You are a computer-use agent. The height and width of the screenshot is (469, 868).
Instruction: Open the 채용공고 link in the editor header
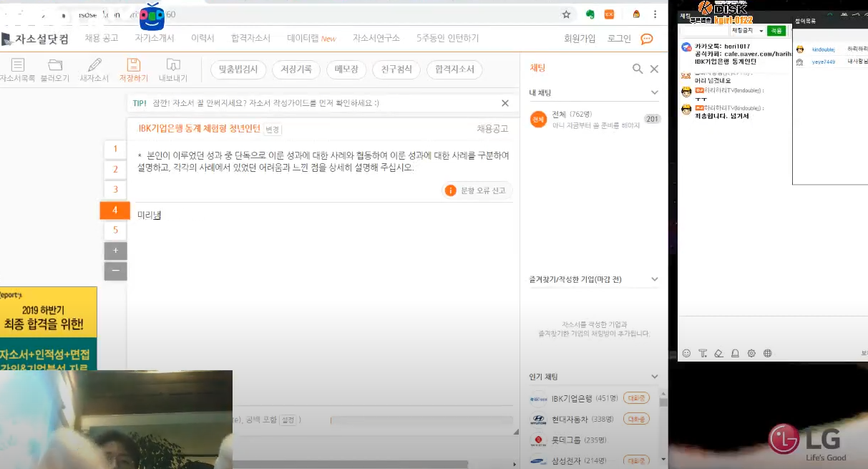(493, 129)
